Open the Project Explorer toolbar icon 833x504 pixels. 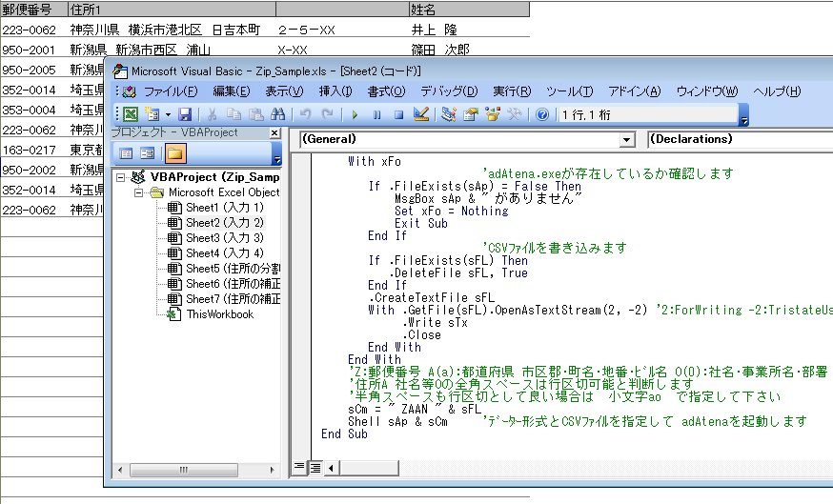pos(448,114)
